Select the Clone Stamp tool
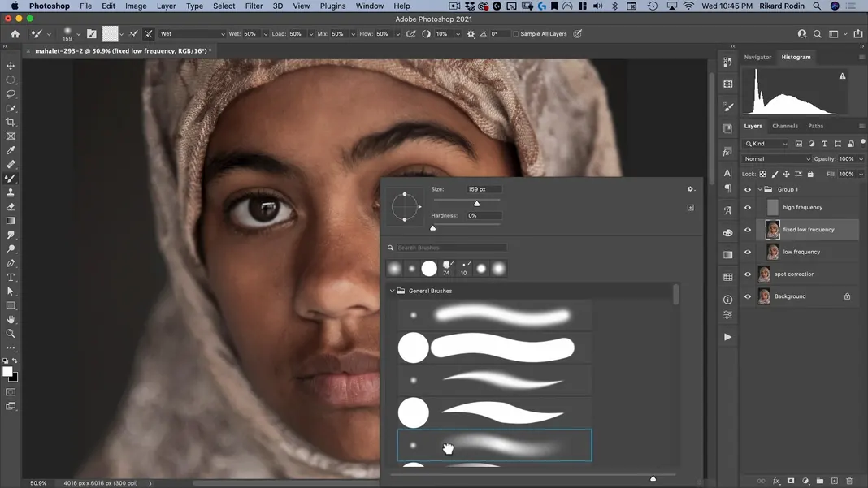868x488 pixels. 11,192
